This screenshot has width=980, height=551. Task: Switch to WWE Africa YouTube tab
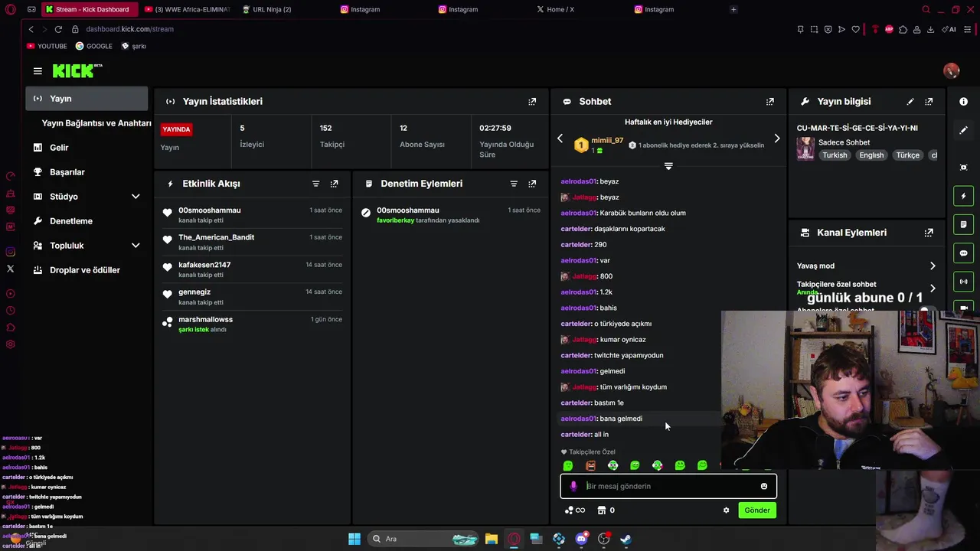(x=187, y=9)
